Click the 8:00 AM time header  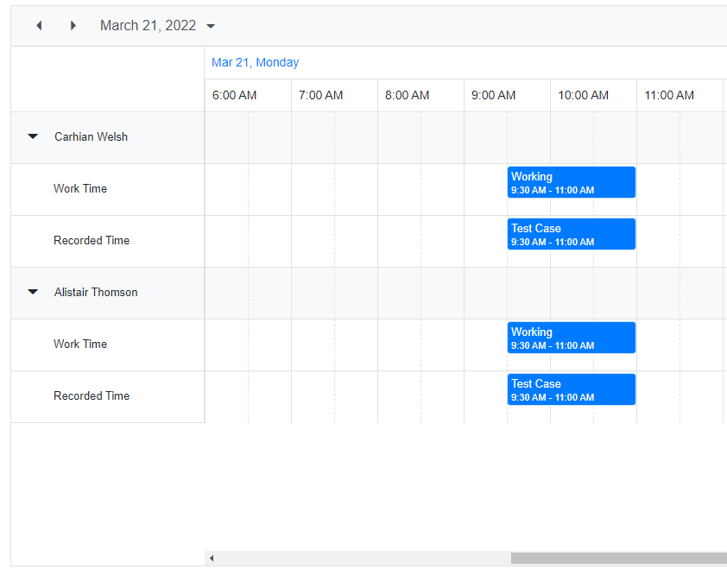pyautogui.click(x=408, y=95)
